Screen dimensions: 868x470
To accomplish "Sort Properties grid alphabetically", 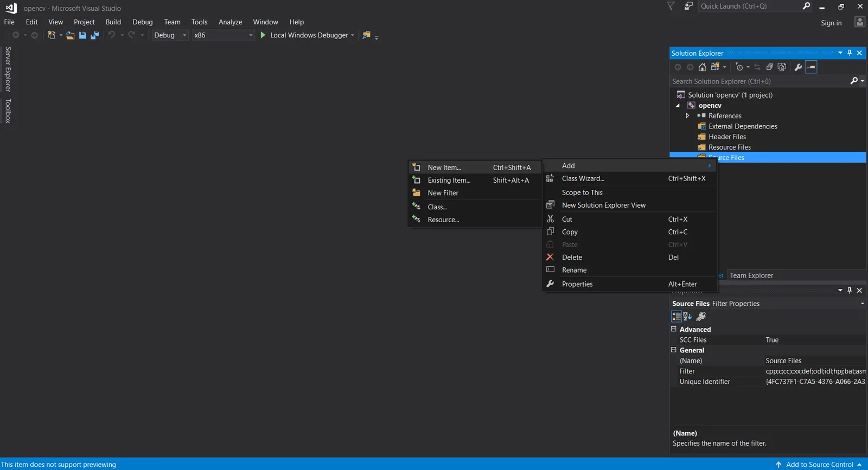I will click(687, 317).
